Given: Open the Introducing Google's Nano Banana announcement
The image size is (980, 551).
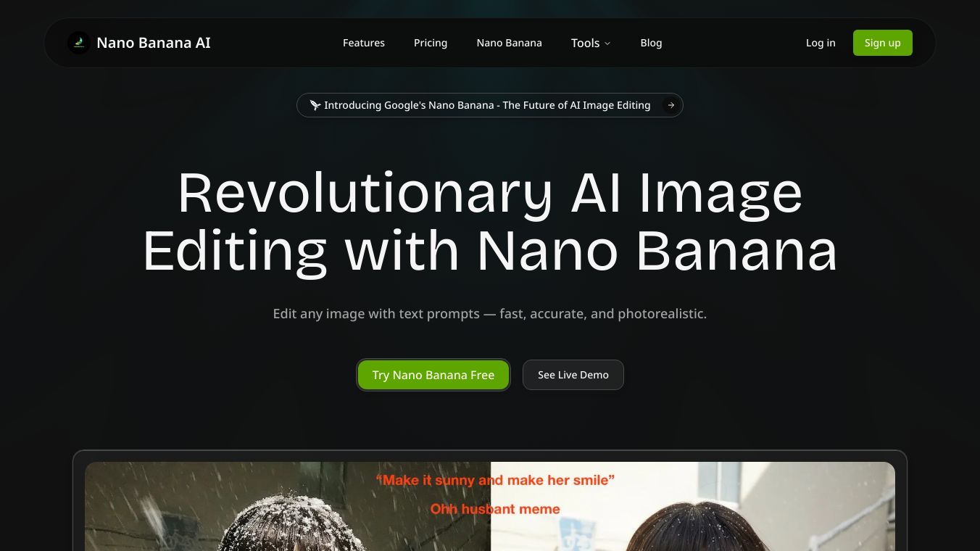Looking at the screenshot, I should click(x=490, y=105).
